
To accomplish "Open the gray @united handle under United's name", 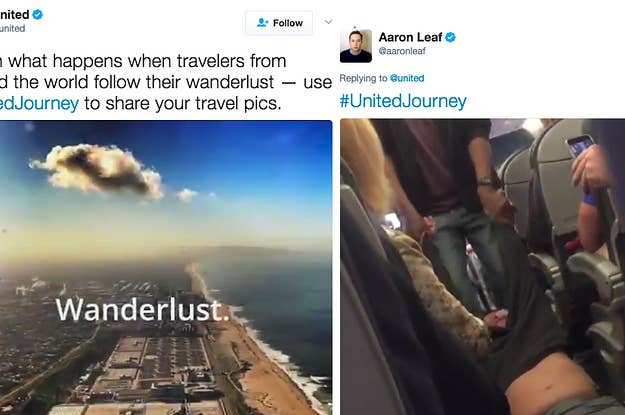I will [12, 29].
